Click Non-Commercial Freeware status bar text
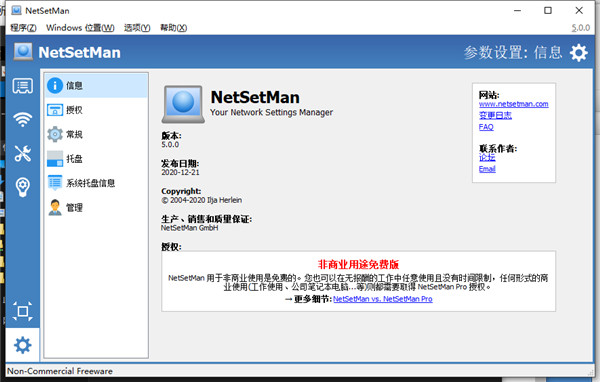The height and width of the screenshot is (382, 600). click(60, 371)
